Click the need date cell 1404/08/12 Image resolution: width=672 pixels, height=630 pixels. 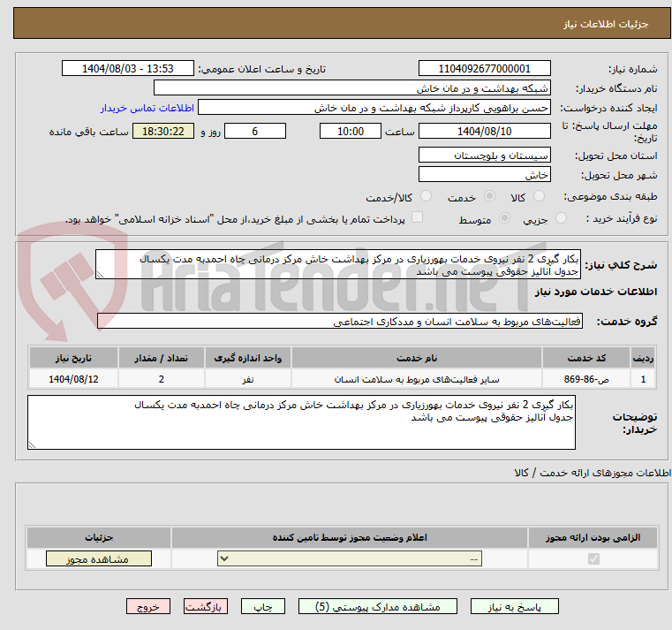pyautogui.click(x=73, y=379)
